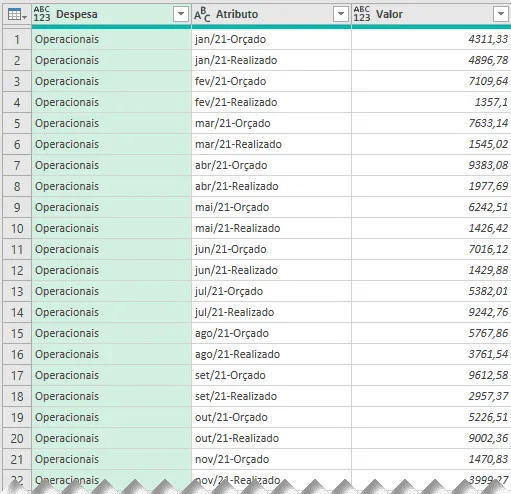This screenshot has height=494, width=511.
Task: Click the fev/21-Realizado cell
Action: tap(271, 102)
